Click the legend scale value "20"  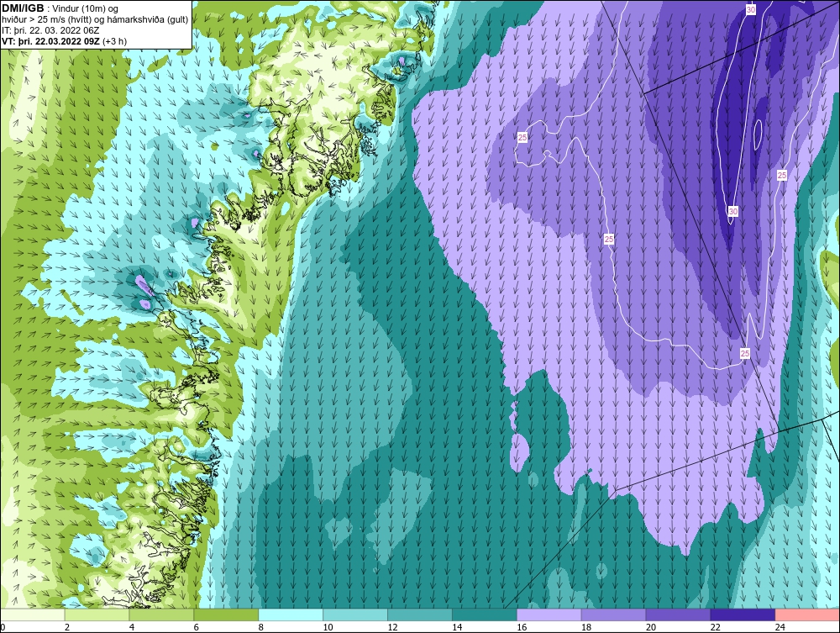pyautogui.click(x=651, y=627)
